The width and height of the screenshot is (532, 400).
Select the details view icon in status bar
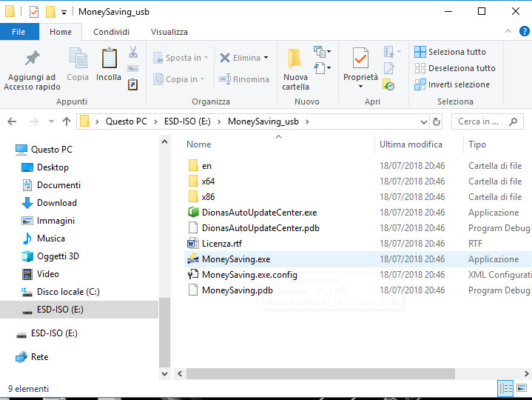click(x=505, y=388)
